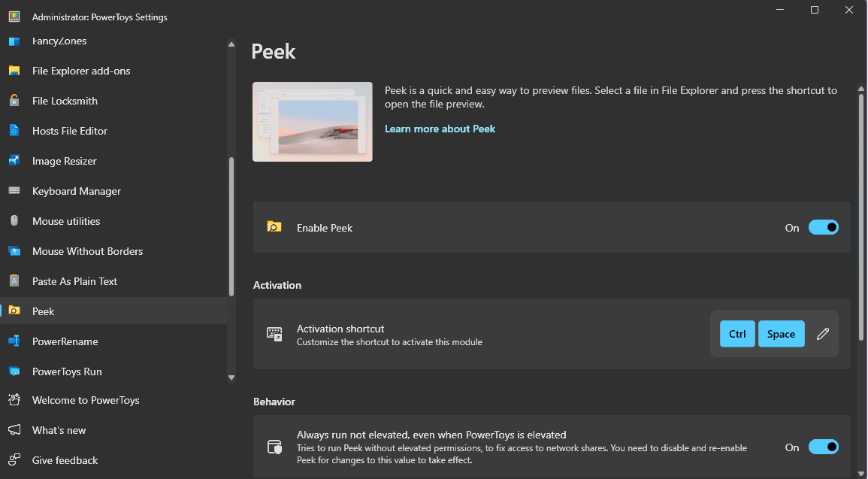Screen dimensions: 868x479
Task: Open Image Resizer settings from sidebar
Action: [x=64, y=160]
